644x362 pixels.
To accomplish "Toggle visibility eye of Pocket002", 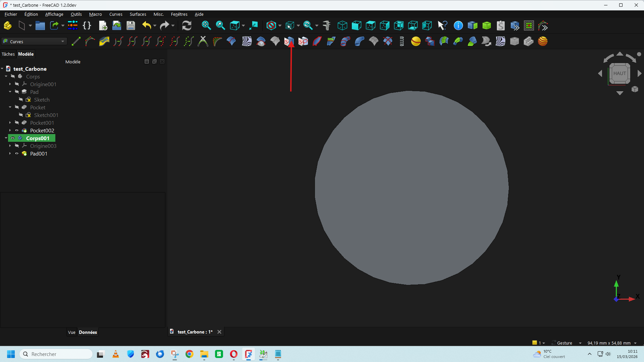I will (x=17, y=130).
